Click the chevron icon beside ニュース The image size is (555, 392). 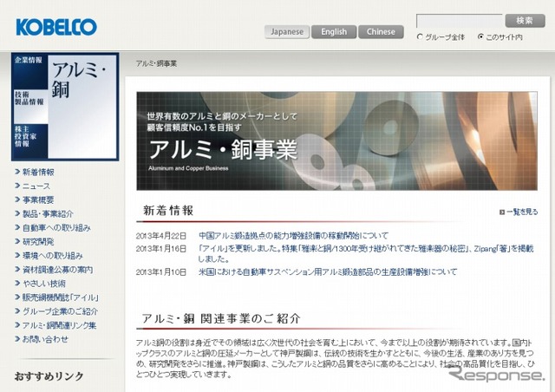coord(17,186)
